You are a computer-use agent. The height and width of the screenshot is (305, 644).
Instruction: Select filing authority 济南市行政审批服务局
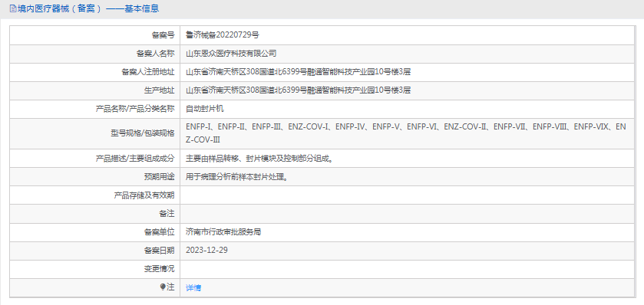tap(223, 232)
